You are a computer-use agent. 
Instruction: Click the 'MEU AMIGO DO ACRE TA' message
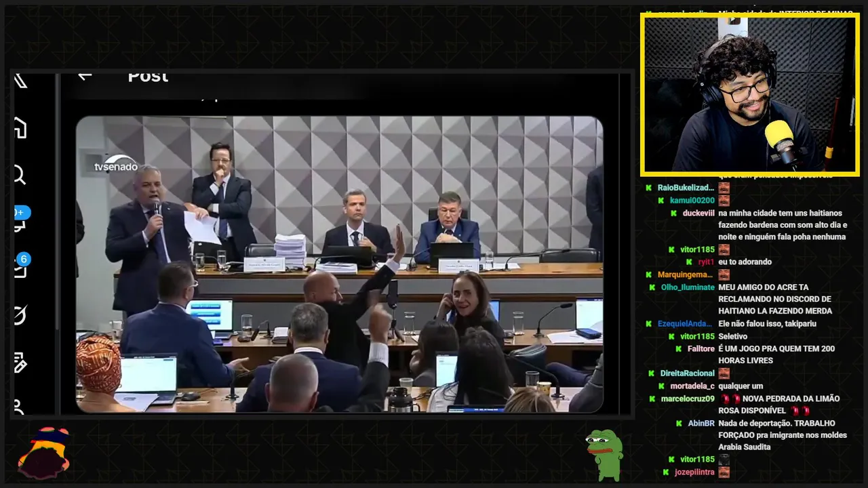(x=775, y=300)
